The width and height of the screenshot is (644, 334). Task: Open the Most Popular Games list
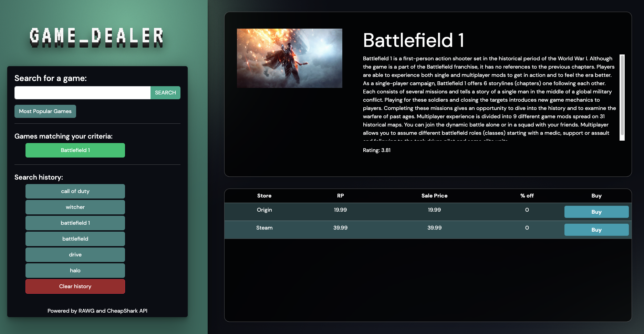pyautogui.click(x=45, y=111)
